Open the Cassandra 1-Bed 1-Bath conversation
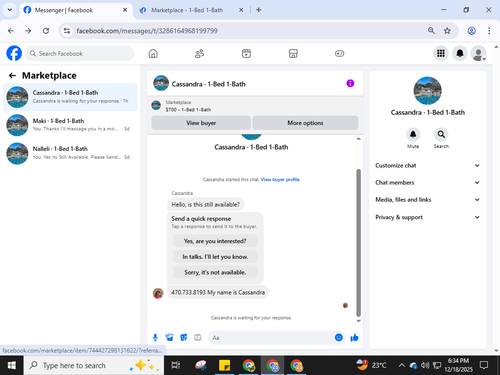The image size is (500, 375). pos(70,97)
